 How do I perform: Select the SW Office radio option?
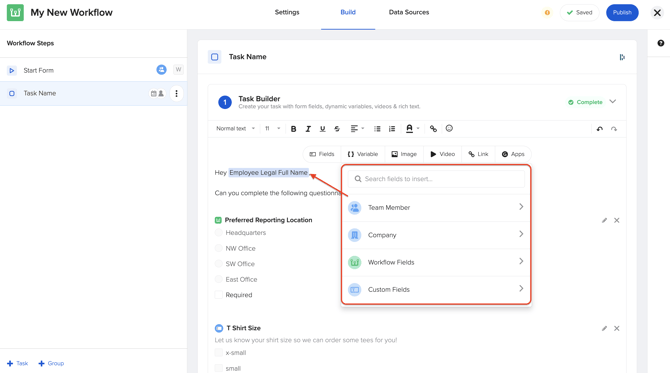(218, 264)
